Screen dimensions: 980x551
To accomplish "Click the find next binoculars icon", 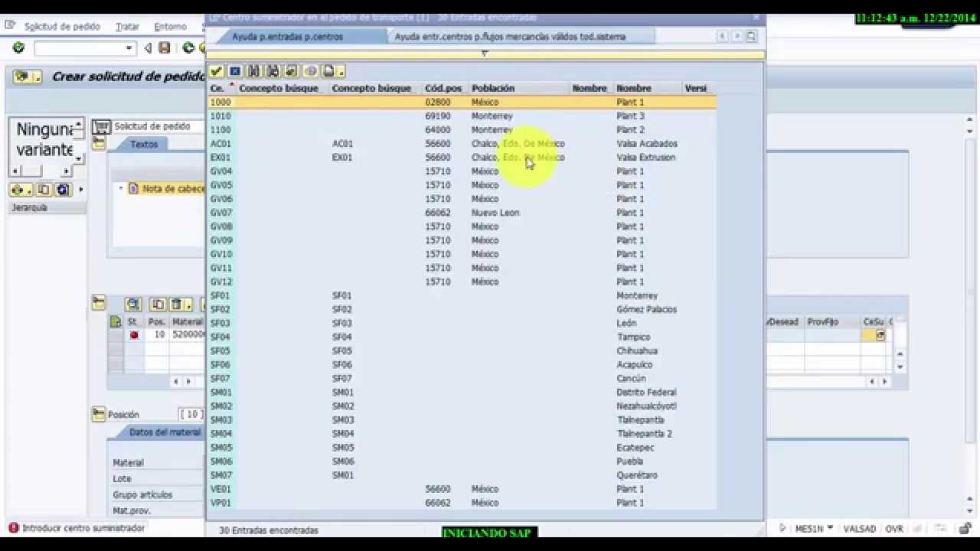I will (x=273, y=71).
